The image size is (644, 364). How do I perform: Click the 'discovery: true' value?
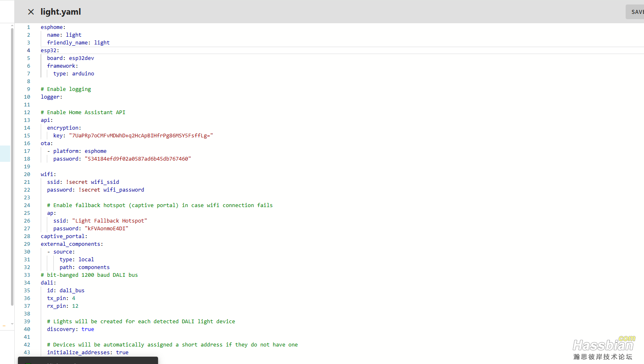pos(88,329)
